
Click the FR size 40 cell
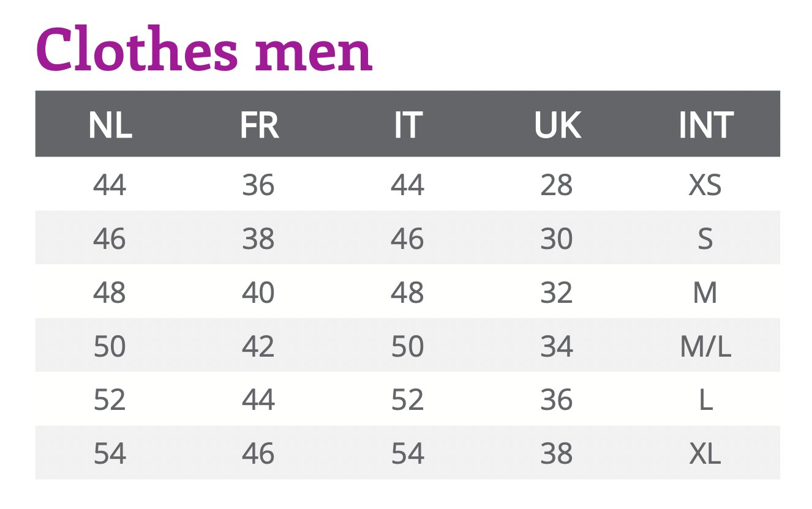pyautogui.click(x=258, y=292)
